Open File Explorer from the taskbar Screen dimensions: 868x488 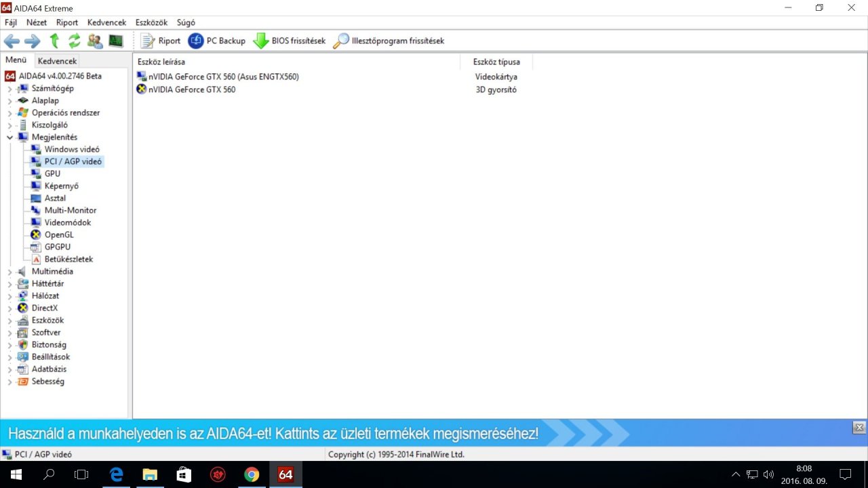(150, 474)
